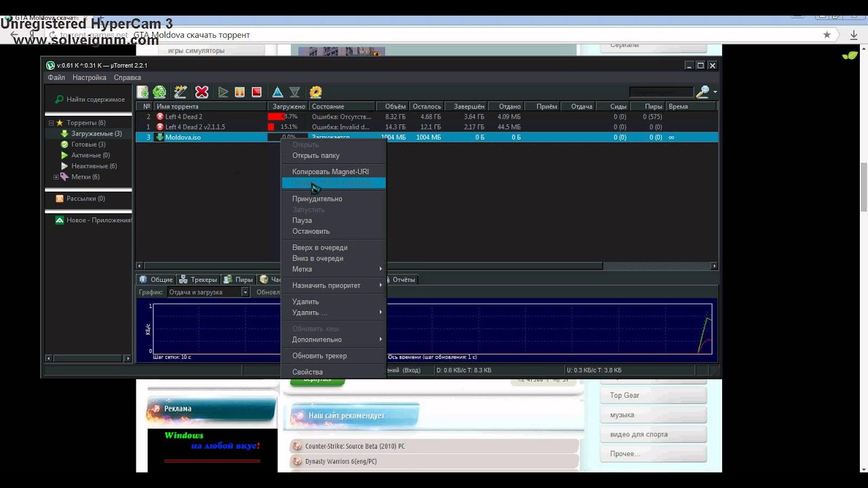The image size is (868, 488).
Task: Open the График Отдача и загрузка dropdown
Action: [x=209, y=292]
